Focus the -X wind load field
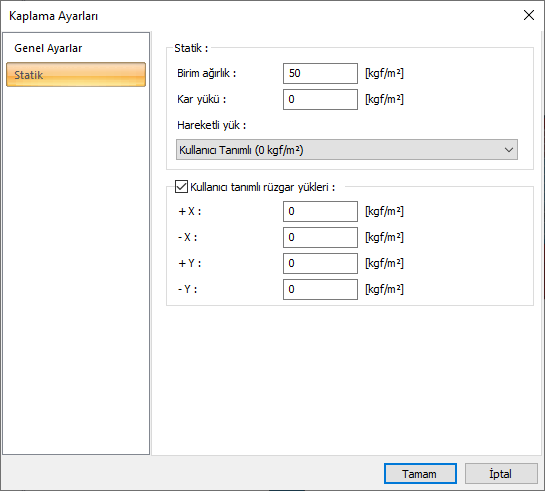This screenshot has width=545, height=491. tap(320, 237)
